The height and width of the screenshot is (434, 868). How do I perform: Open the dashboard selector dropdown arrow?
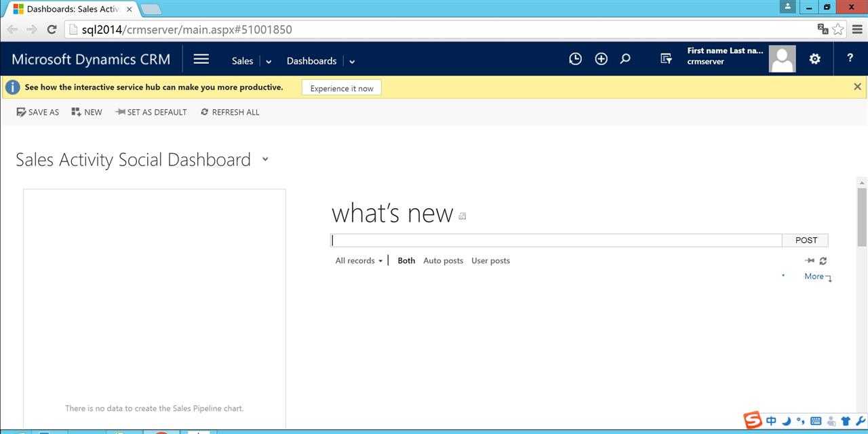pos(265,159)
